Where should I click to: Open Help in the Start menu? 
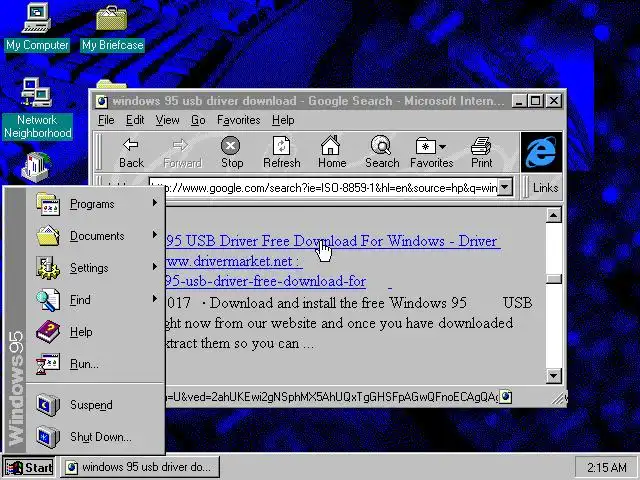(x=96, y=331)
